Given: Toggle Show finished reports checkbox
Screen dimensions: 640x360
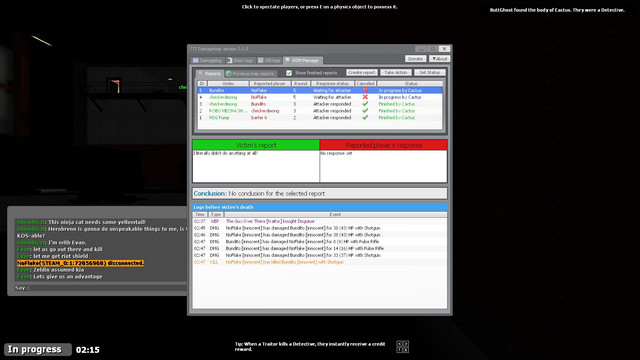Looking at the screenshot, I should (289, 73).
